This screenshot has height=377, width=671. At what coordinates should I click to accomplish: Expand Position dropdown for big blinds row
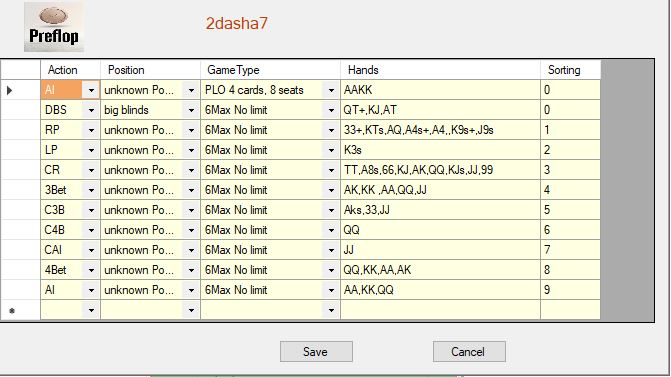click(x=191, y=110)
